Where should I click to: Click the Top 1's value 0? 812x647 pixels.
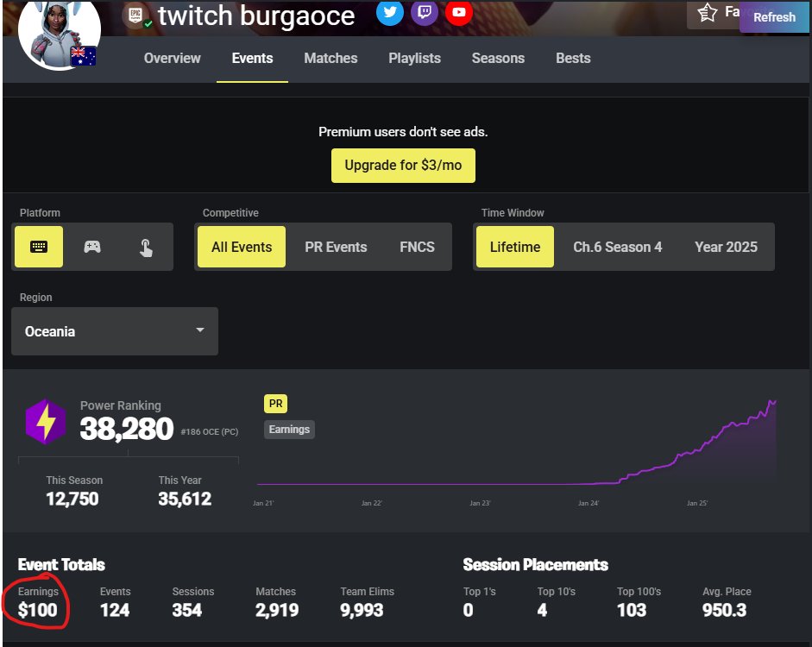click(x=469, y=610)
